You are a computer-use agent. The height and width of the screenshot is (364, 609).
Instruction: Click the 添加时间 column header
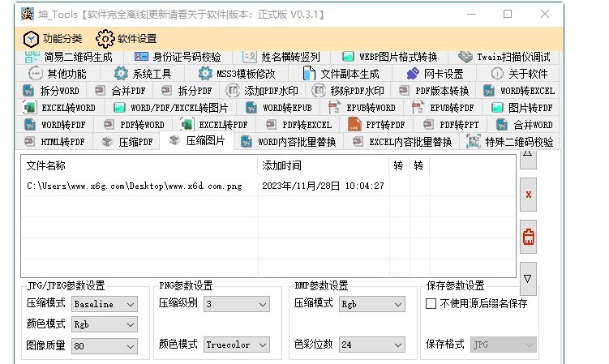(x=323, y=165)
